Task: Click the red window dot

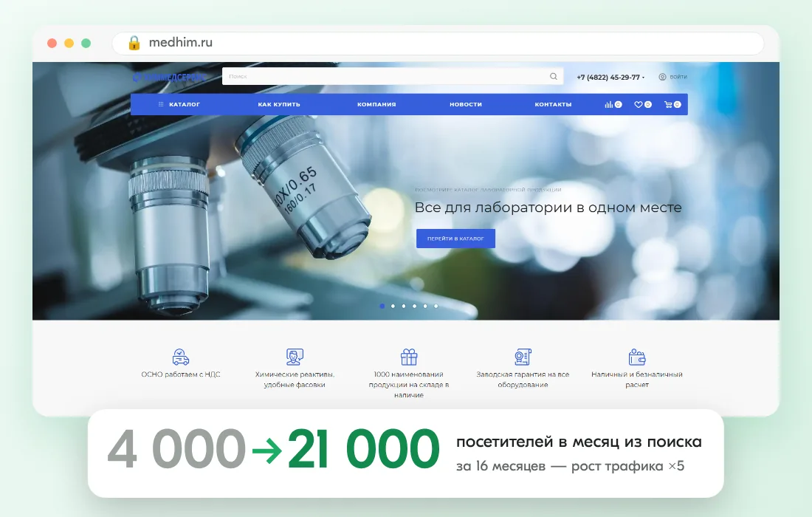Action: [52, 43]
